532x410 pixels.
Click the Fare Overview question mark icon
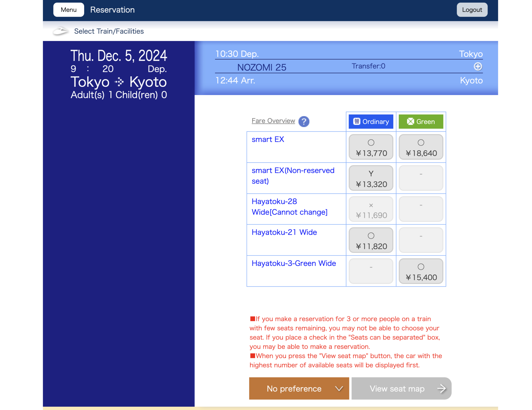point(303,121)
